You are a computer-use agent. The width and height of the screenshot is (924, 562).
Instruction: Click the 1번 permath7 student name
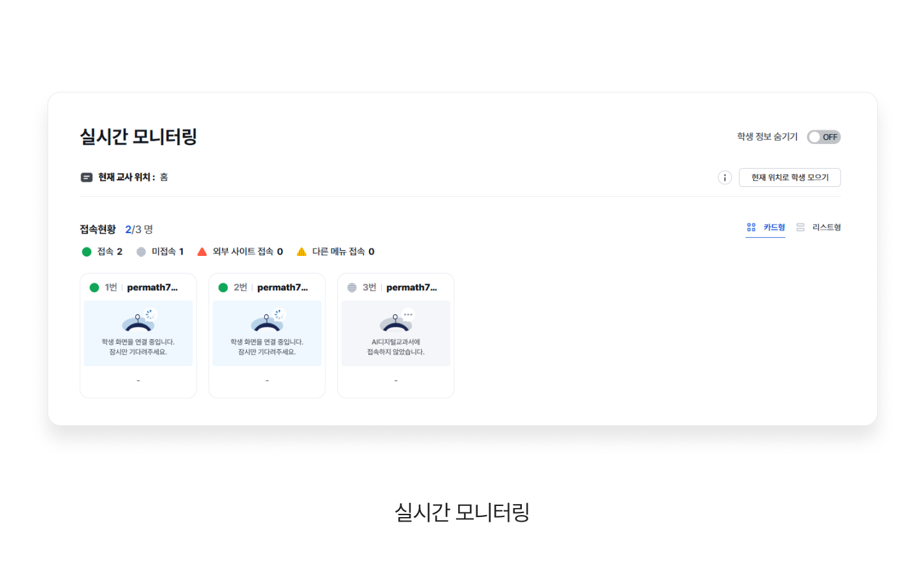pos(152,287)
